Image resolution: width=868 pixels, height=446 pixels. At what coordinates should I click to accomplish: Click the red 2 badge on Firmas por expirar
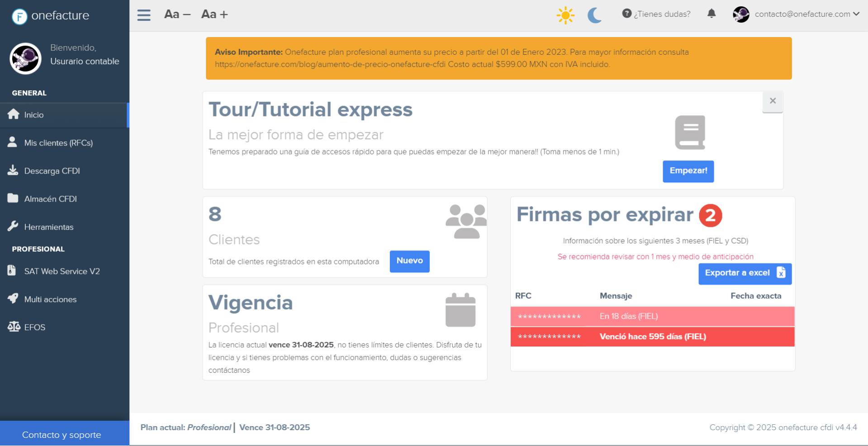(711, 216)
